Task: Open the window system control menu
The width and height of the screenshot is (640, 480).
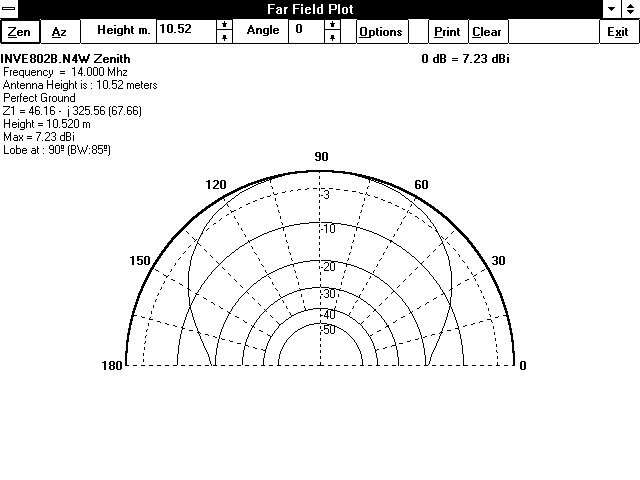Action: tap(9, 9)
